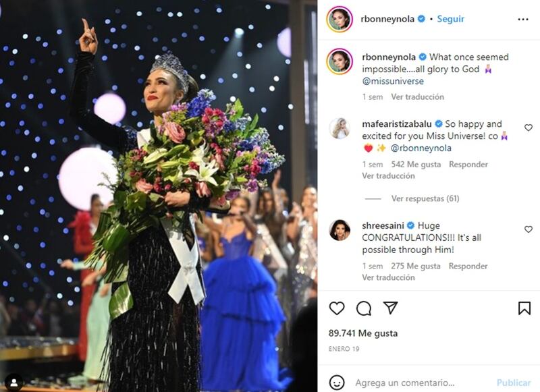
Task: Open rbonneynola profile picture in header
Action: point(340,20)
